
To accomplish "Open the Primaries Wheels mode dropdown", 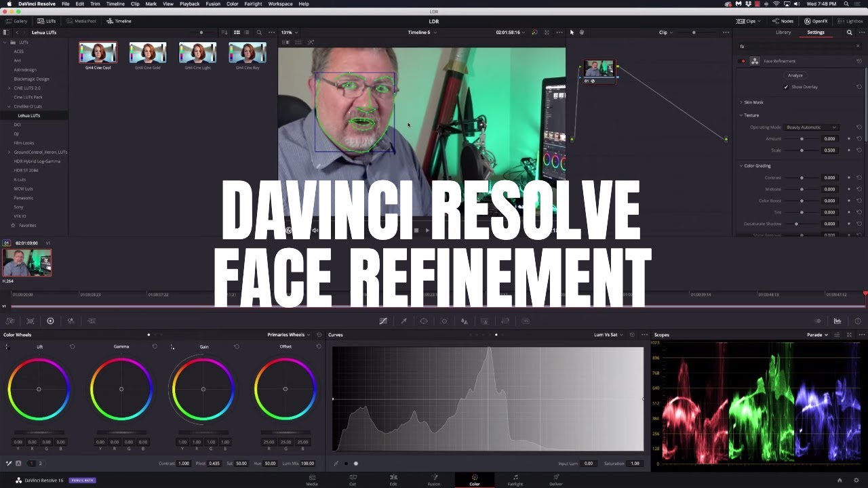I will tap(289, 335).
